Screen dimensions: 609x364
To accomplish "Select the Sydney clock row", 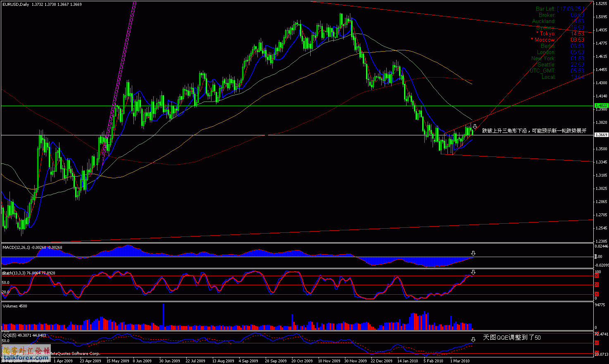I will click(x=560, y=27).
